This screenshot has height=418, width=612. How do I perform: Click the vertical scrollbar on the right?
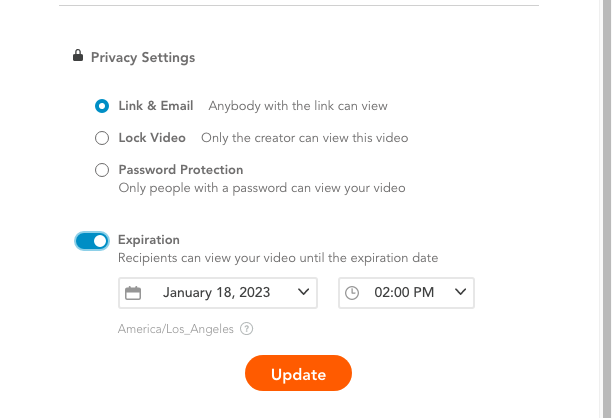click(x=607, y=209)
